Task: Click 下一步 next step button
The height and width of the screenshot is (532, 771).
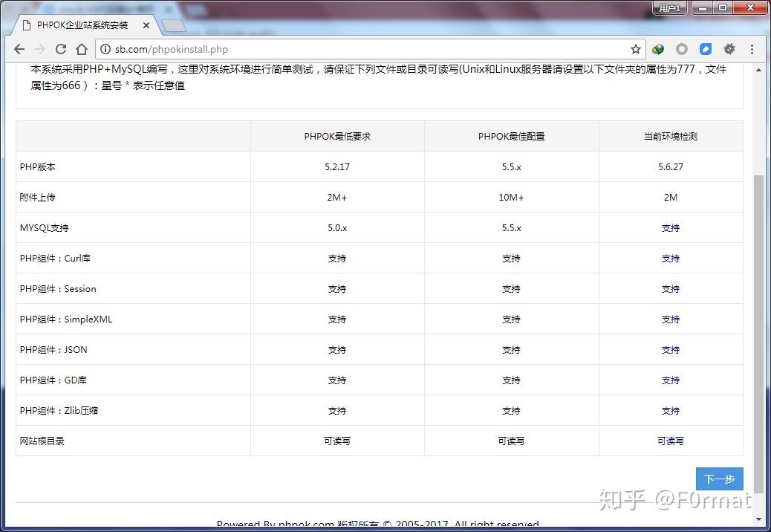Action: point(719,479)
